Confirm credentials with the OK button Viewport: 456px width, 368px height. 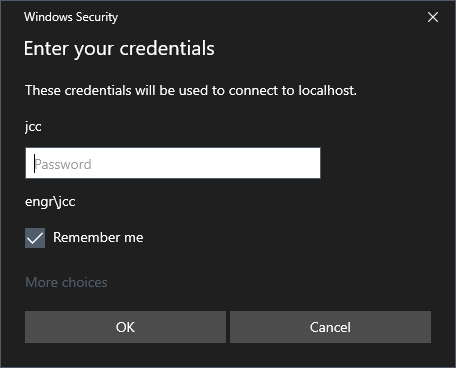[x=125, y=327]
